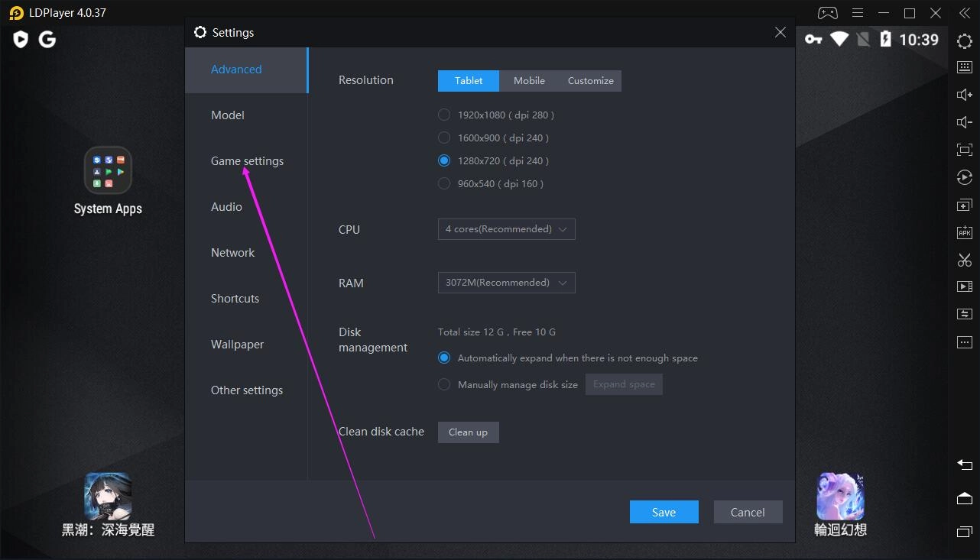Click the scissors screenshot icon

click(964, 260)
